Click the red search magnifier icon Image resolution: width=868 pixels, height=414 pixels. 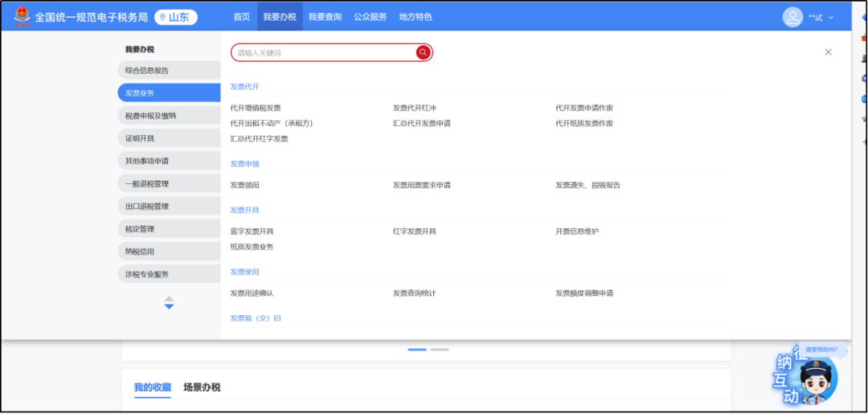[423, 52]
